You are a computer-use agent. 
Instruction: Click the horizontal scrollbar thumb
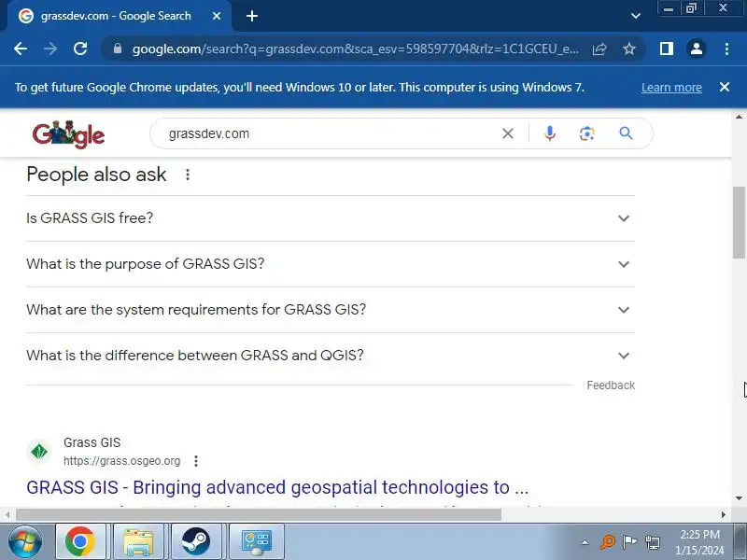point(259,515)
